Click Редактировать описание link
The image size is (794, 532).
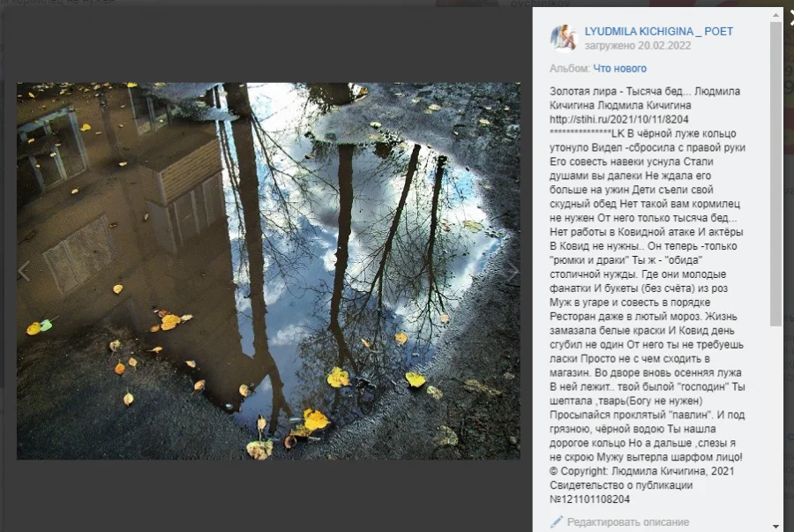click(628, 522)
